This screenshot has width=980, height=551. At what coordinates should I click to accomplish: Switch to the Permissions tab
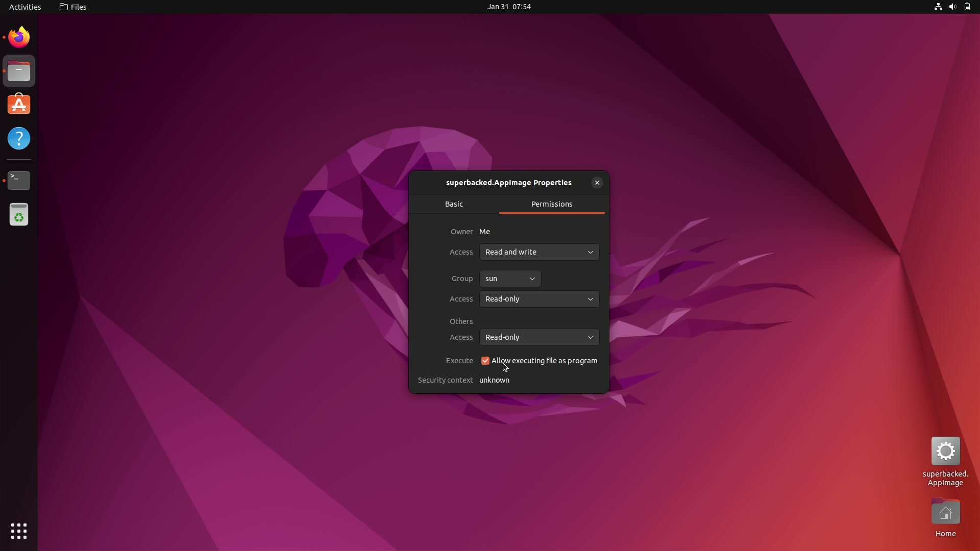pyautogui.click(x=552, y=204)
